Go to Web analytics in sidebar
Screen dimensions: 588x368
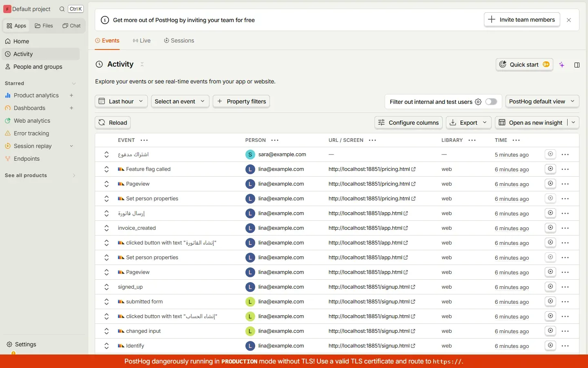(x=32, y=121)
